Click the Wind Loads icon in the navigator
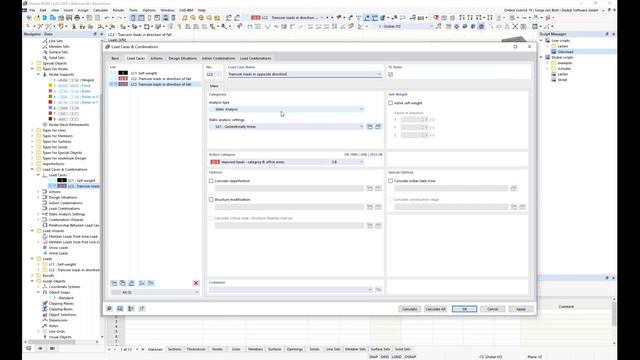 pos(45,253)
